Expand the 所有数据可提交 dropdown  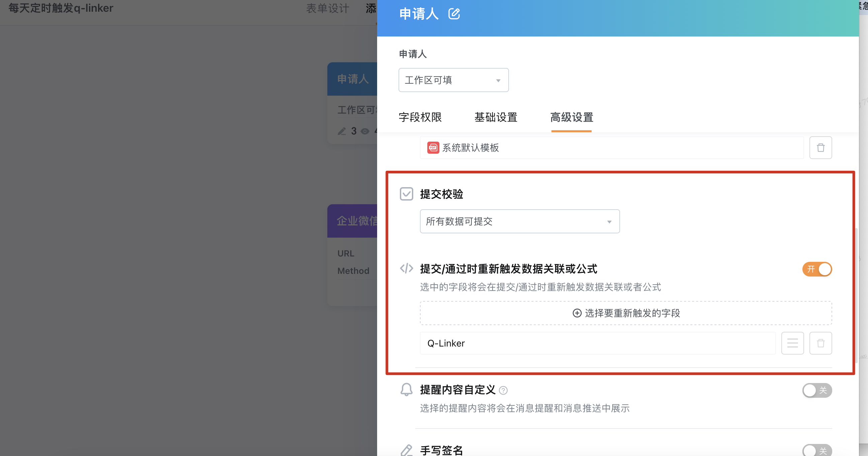coord(520,221)
